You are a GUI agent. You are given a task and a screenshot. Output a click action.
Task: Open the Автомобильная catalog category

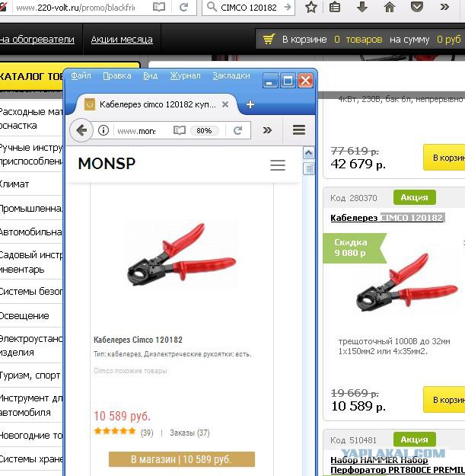31,232
